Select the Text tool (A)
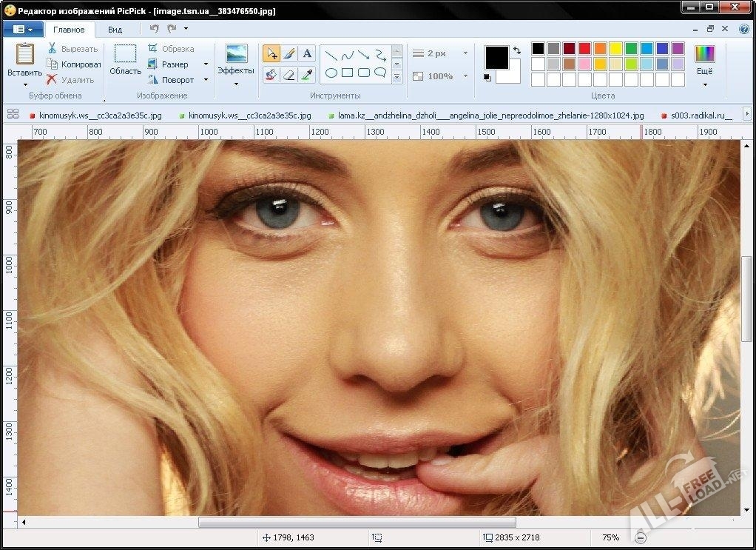The width and height of the screenshot is (756, 550). 308,53
